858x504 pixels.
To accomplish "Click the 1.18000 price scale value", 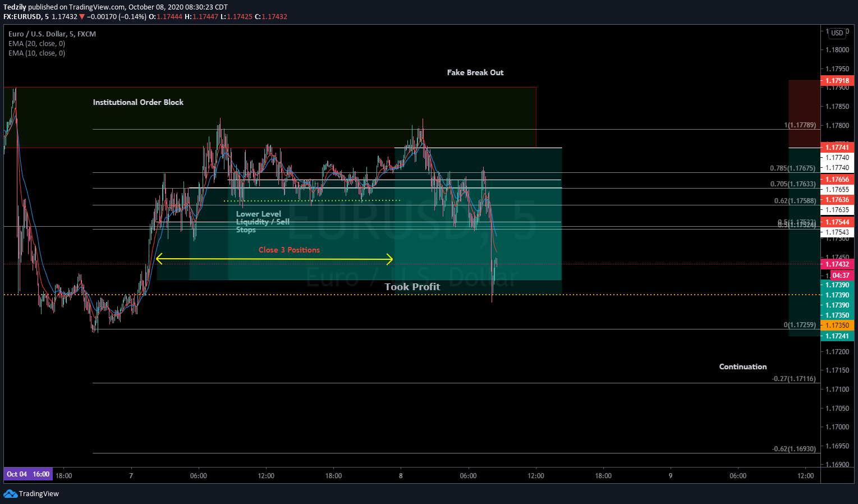I will 837,50.
